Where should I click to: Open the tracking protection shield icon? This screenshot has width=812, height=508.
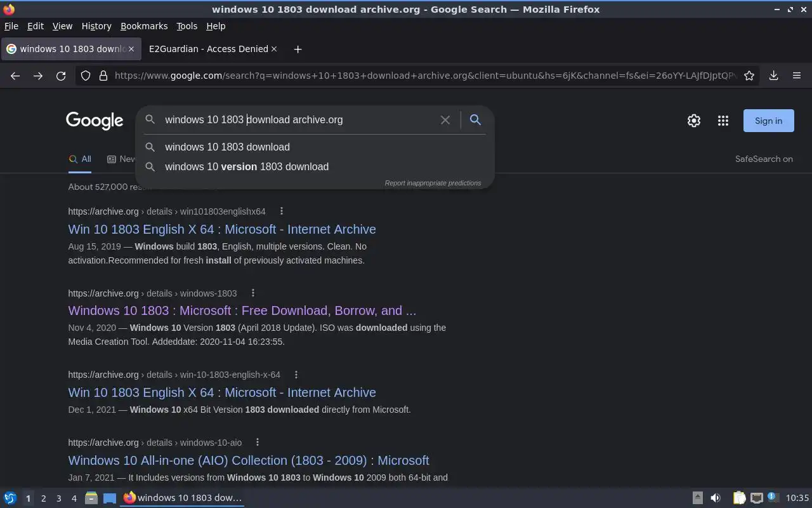coord(86,76)
